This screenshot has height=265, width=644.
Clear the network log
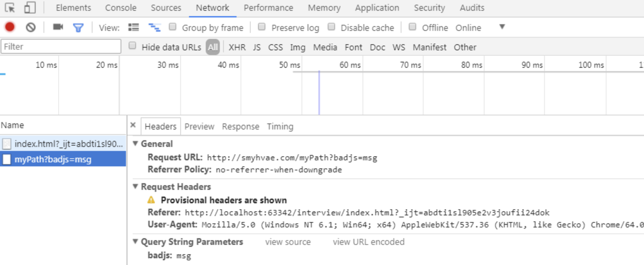point(30,27)
